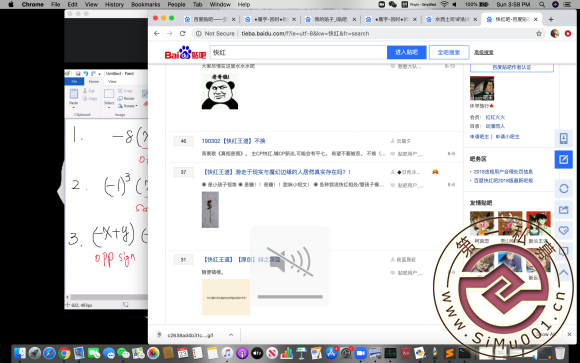
Task: Click the blue 进入贴吧 button
Action: pyautogui.click(x=407, y=53)
